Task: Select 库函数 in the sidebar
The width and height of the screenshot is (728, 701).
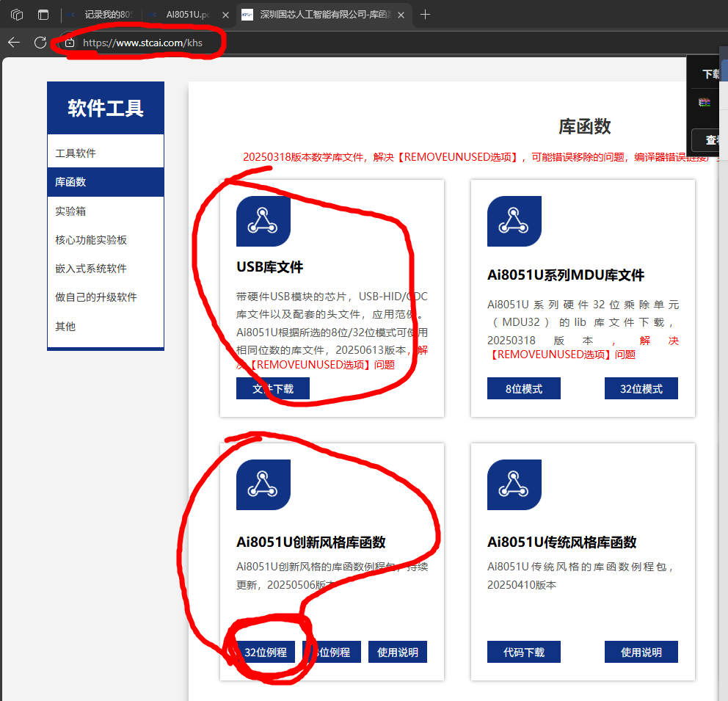Action: (x=106, y=182)
